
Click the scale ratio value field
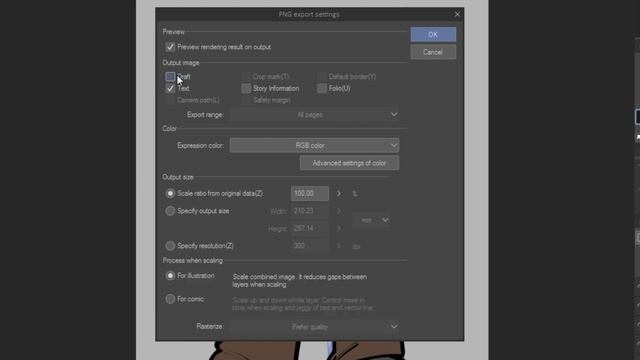click(x=310, y=193)
